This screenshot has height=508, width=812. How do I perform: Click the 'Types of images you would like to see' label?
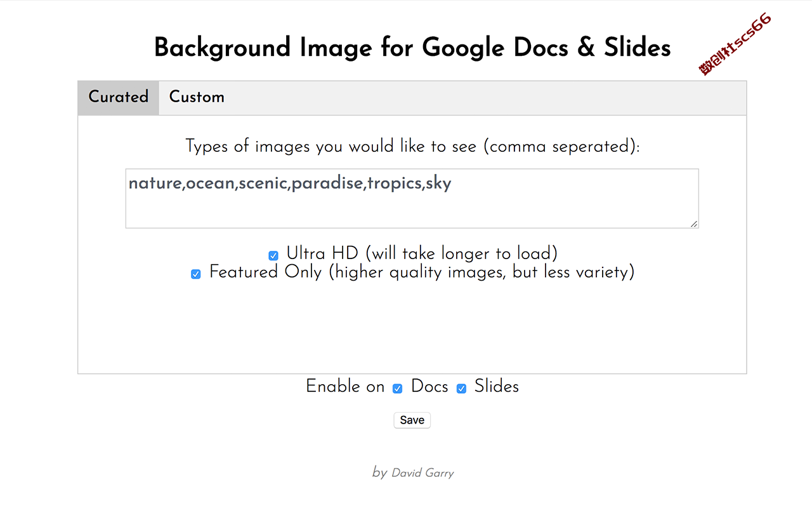tap(412, 147)
